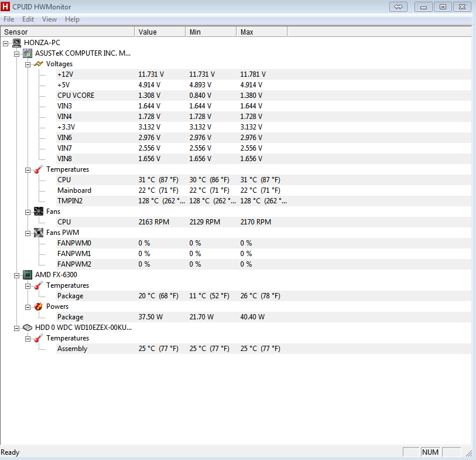The image size is (476, 460).
Task: Click the ASUSTeK motherboard chip icon
Action: click(28, 53)
